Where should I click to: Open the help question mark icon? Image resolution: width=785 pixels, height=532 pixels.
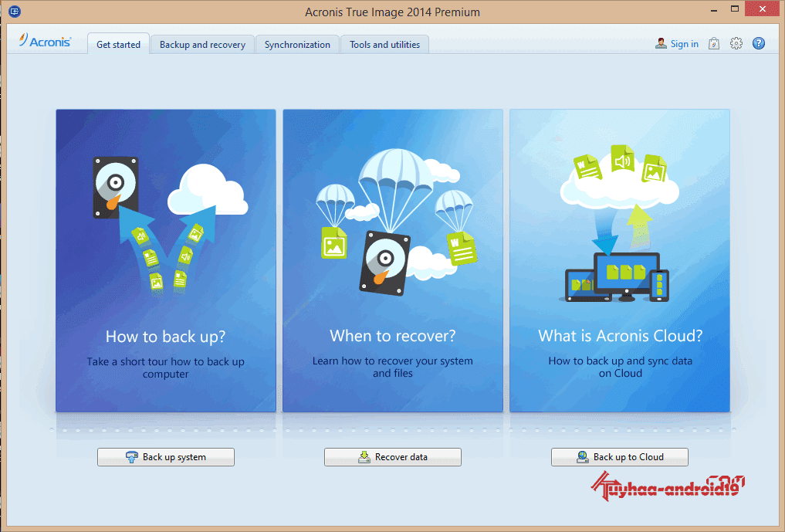pos(759,43)
